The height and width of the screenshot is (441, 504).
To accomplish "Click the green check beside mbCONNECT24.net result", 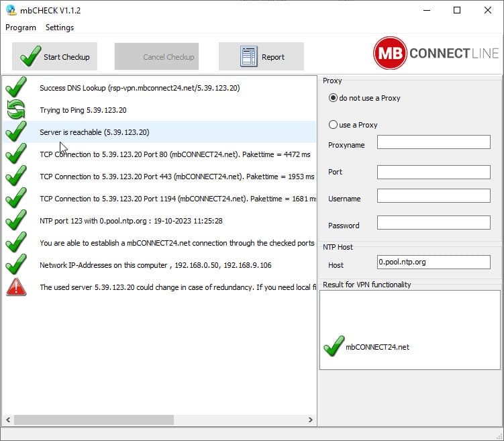I will click(334, 346).
